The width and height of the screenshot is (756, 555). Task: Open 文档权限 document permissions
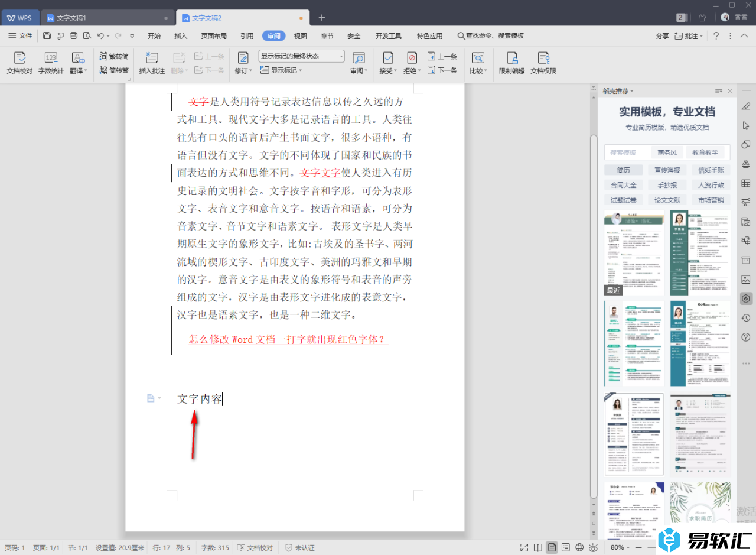point(543,64)
